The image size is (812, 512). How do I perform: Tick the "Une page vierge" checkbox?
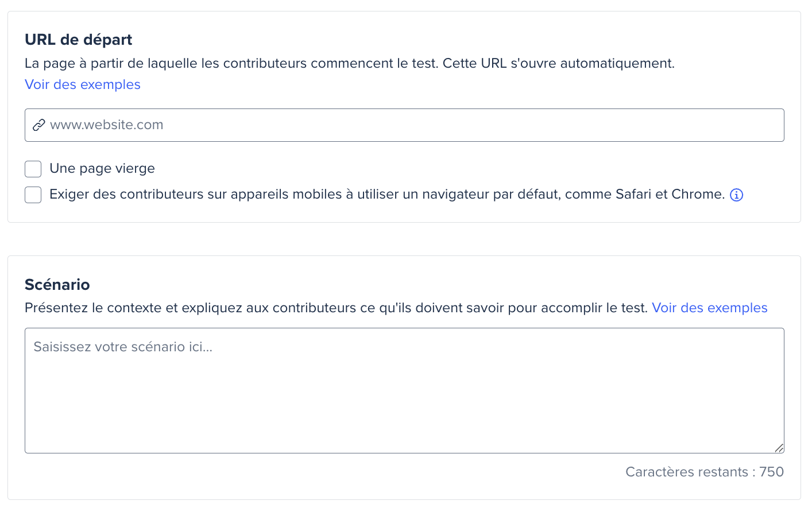[33, 169]
